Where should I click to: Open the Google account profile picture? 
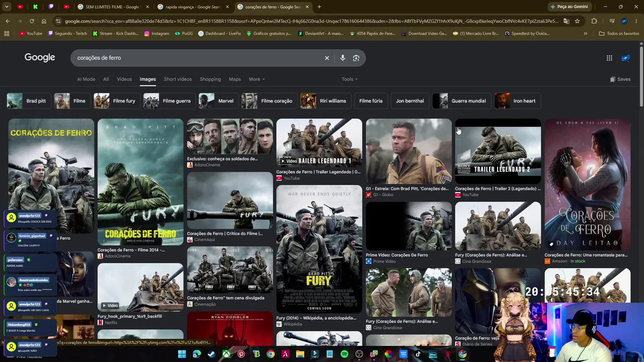pos(626,58)
